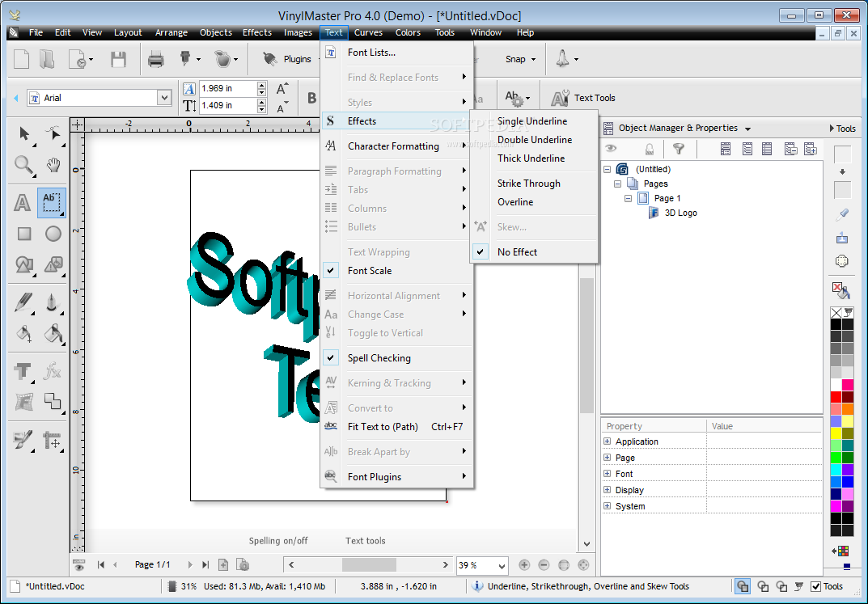Click the lock icon in Object Manager
The width and height of the screenshot is (868, 604).
pyautogui.click(x=650, y=148)
